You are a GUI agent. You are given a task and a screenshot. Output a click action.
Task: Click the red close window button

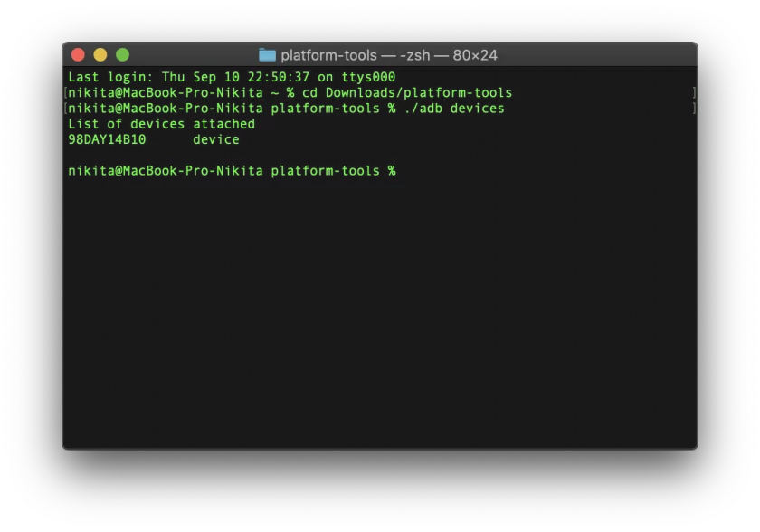point(78,55)
